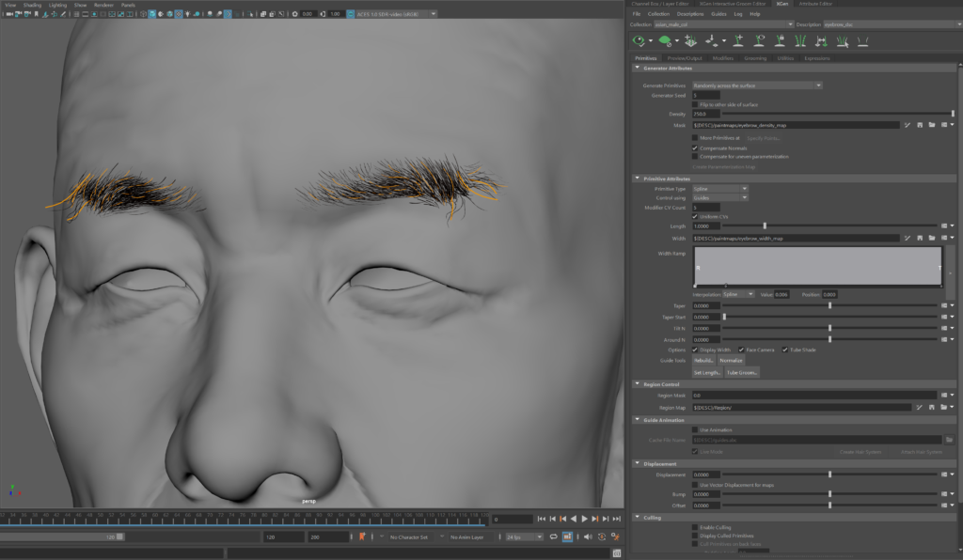Screen dimensions: 963x560
Task: Toggle the XGen preview eye icon
Action: 640,41
